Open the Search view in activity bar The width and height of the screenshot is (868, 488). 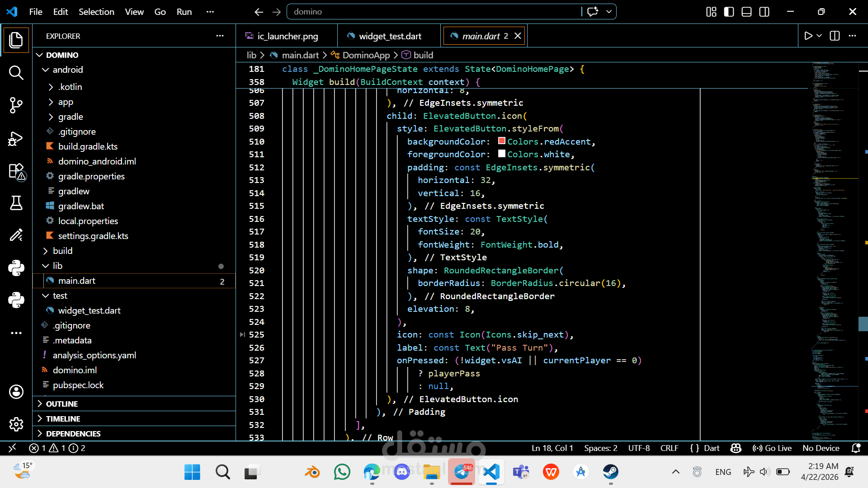click(x=16, y=72)
